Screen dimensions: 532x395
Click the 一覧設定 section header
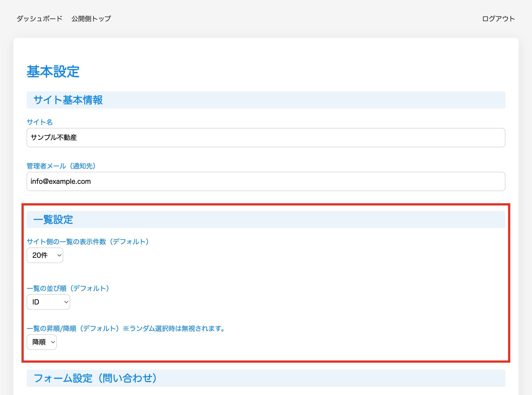point(53,219)
